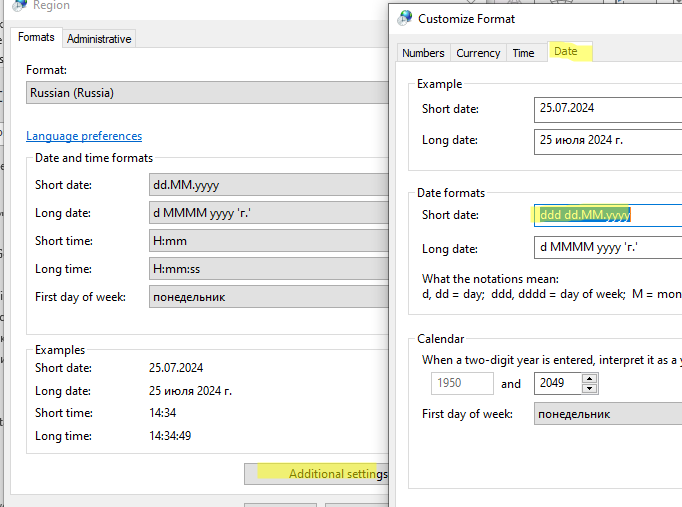The image size is (682, 507).
Task: Open Calendar First day of week dropdown
Action: 608,414
